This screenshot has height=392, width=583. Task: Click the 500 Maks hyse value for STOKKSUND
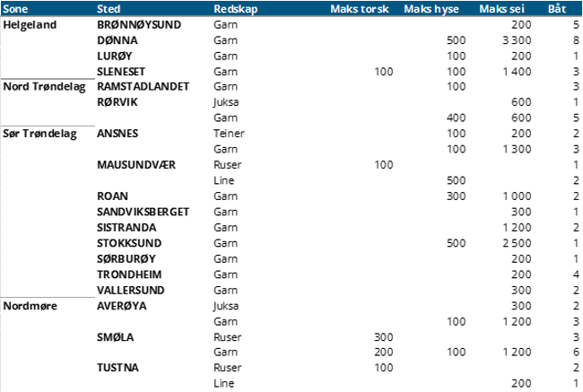coord(457,243)
